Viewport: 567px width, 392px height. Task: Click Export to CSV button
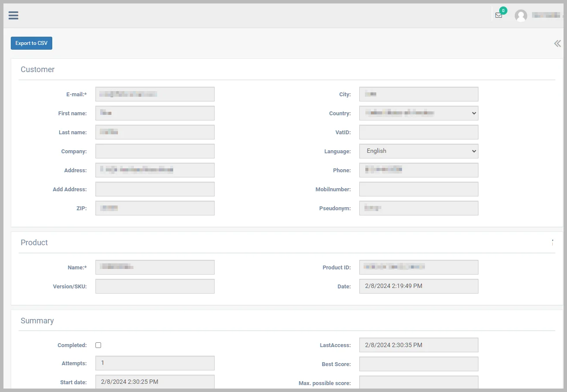pyautogui.click(x=32, y=43)
